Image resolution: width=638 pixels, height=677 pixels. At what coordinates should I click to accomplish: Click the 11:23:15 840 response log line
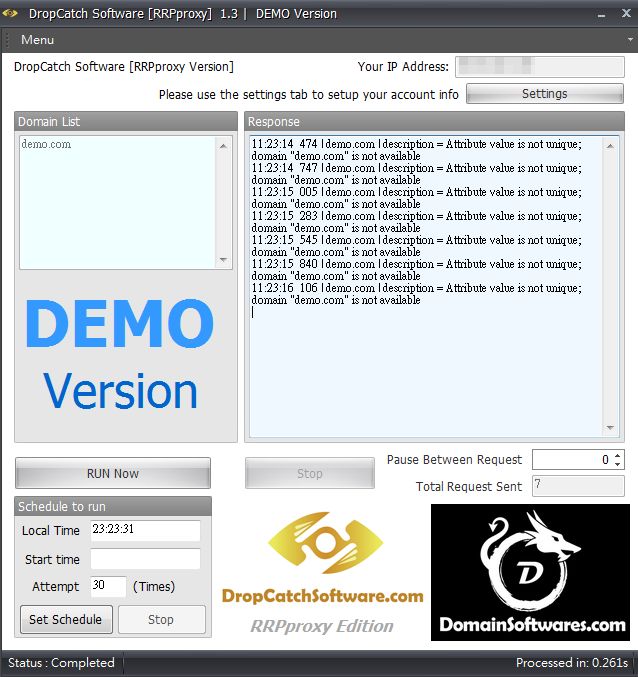pos(417,269)
